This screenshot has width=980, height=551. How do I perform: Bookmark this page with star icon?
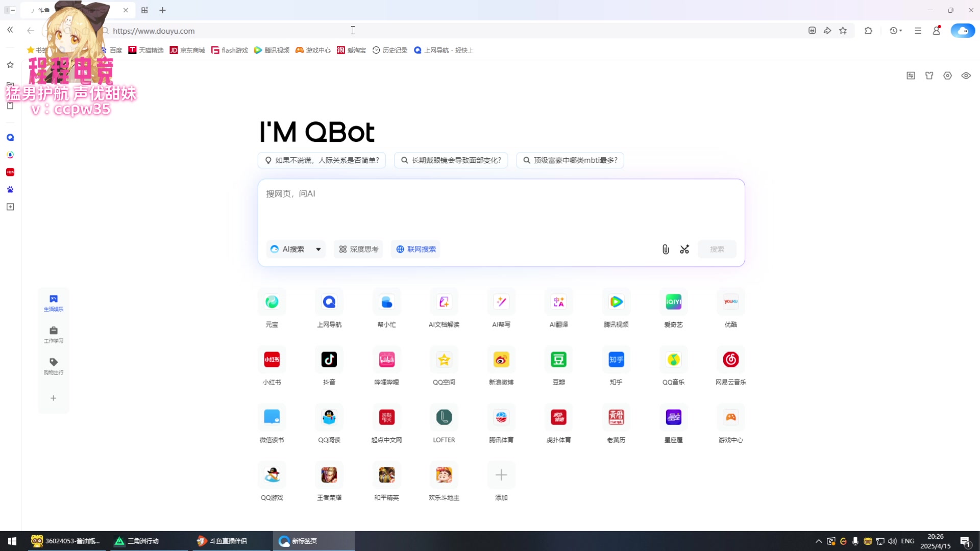[x=843, y=31]
